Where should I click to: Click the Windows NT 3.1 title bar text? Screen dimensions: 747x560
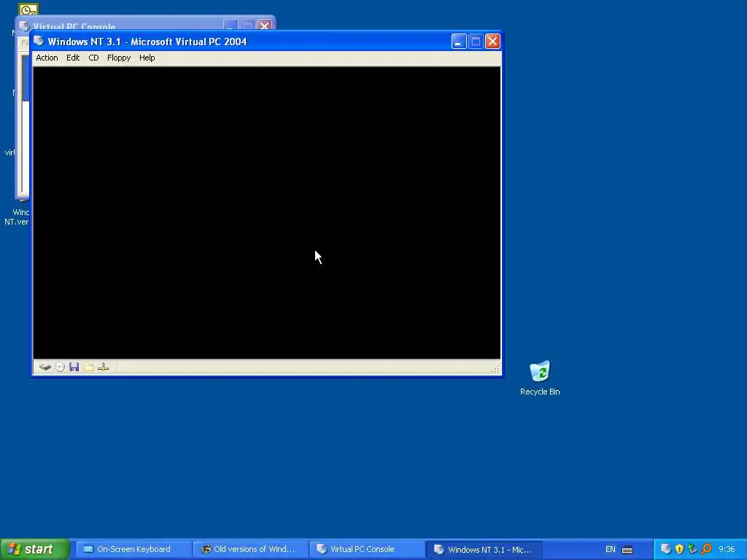tap(147, 42)
